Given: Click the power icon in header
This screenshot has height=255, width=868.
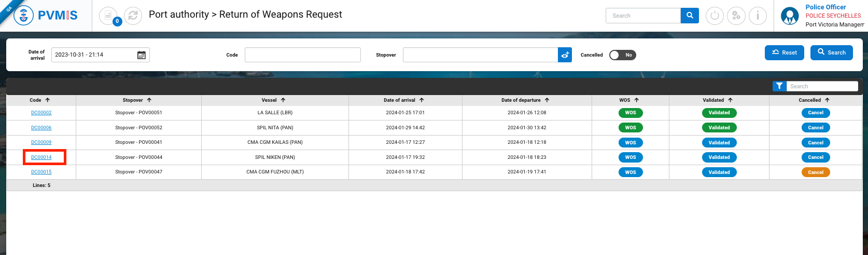Looking at the screenshot, I should (x=715, y=16).
